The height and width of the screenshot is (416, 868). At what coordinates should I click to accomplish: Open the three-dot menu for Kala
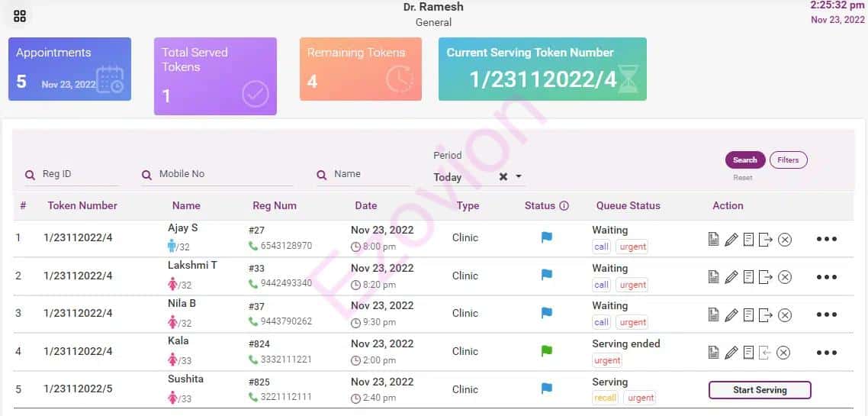[827, 353]
